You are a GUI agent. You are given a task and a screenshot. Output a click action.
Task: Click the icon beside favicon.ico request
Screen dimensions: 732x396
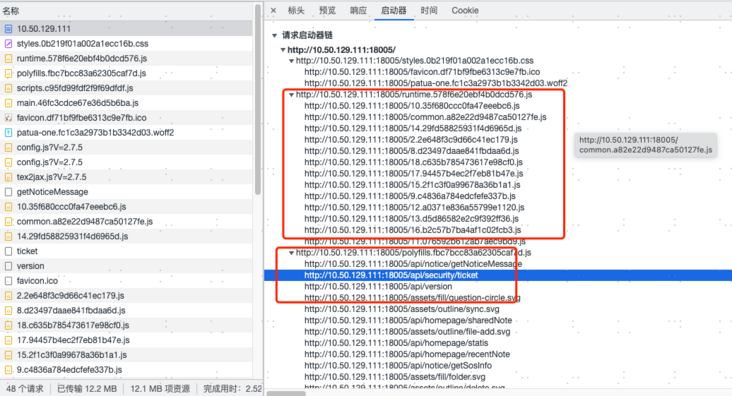(8, 281)
